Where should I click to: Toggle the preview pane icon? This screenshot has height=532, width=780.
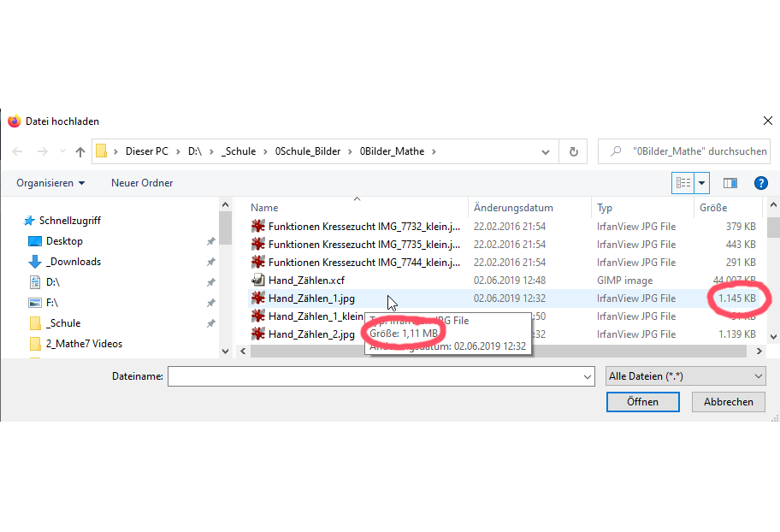click(730, 183)
